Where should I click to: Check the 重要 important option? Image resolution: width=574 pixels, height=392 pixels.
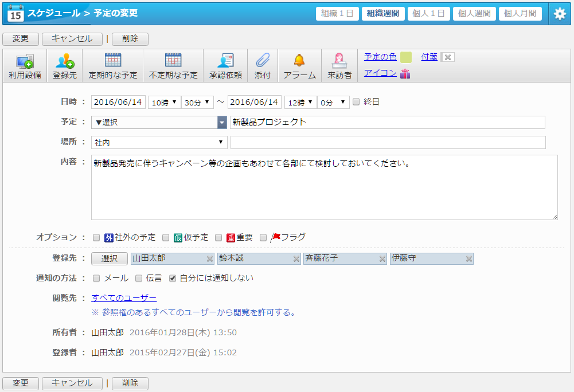click(218, 237)
